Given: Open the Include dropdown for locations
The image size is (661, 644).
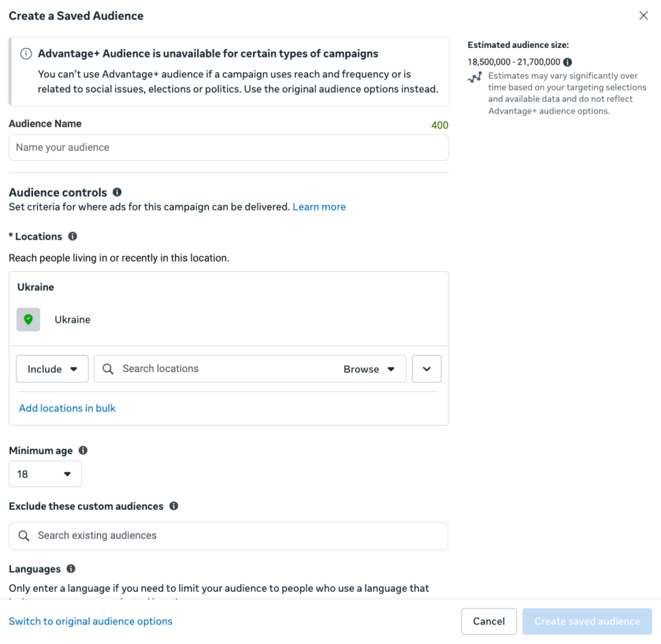Looking at the screenshot, I should tap(52, 369).
